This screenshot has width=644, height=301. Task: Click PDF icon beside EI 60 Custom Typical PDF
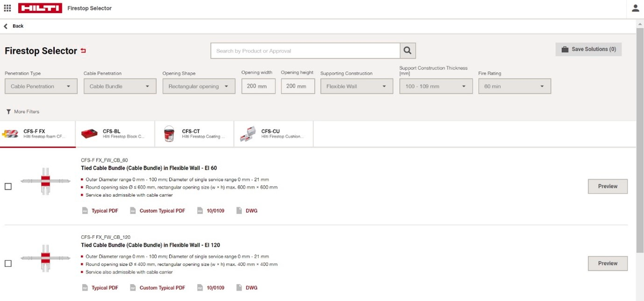[133, 211]
